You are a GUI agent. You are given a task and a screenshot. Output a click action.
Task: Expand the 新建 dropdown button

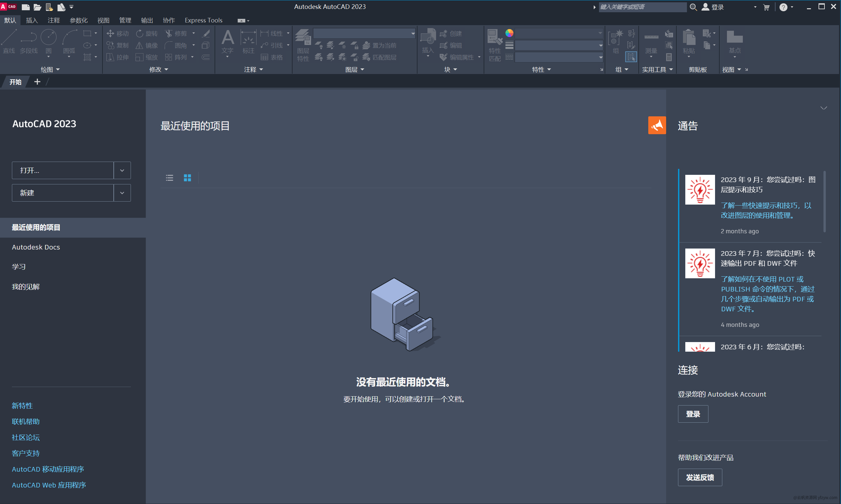[x=122, y=193]
